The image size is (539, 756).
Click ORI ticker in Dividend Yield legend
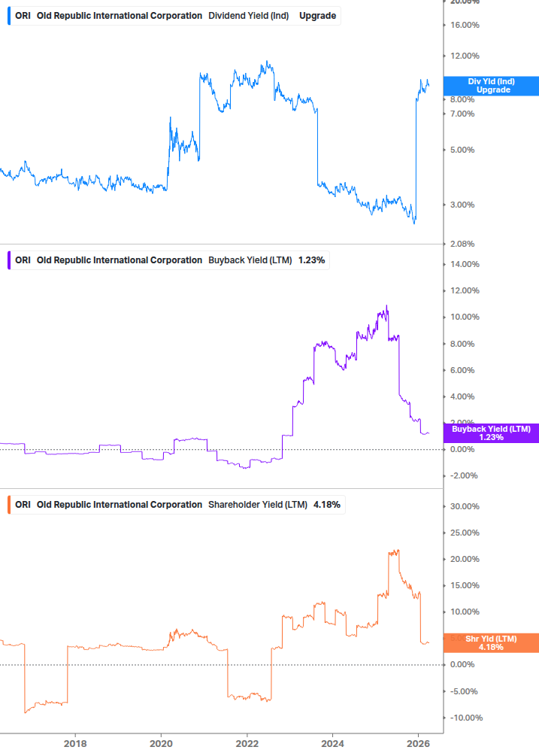pos(23,16)
